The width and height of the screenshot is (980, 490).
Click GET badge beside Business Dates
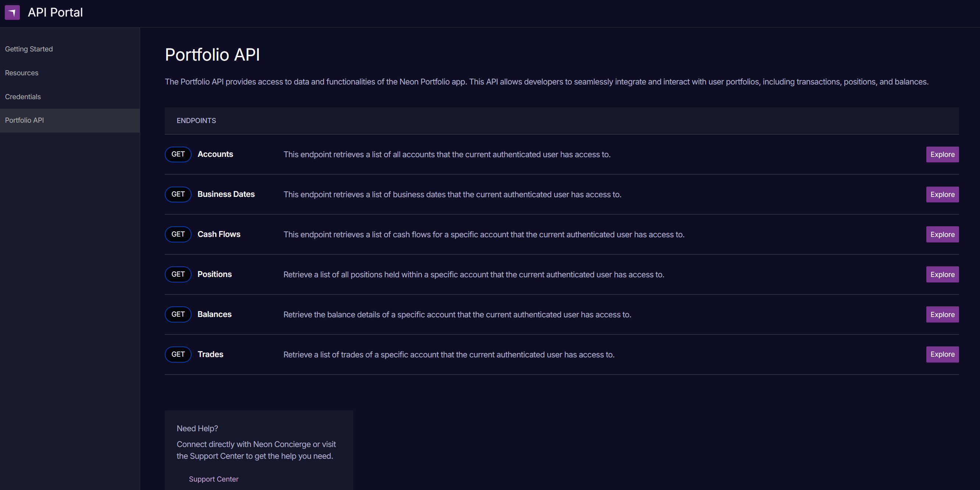(x=178, y=194)
